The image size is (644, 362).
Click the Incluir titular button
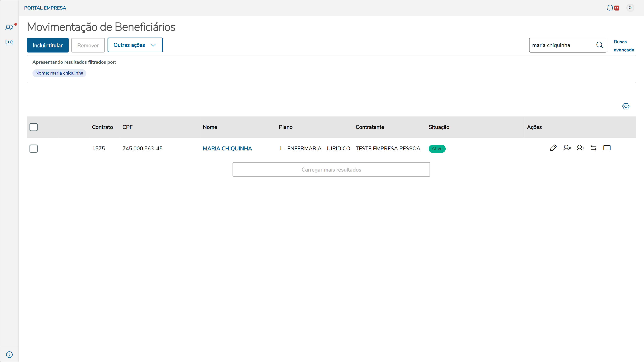coord(47,45)
